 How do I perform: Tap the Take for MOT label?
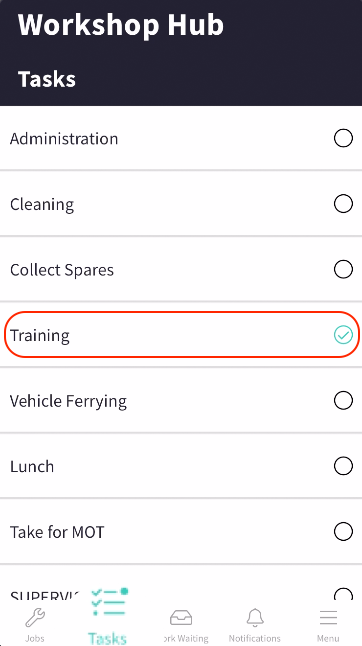coord(57,532)
